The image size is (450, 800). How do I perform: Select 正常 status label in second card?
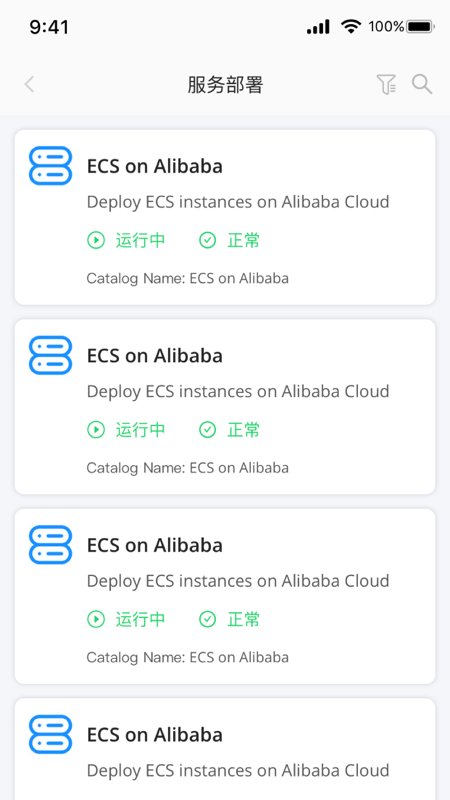243,430
